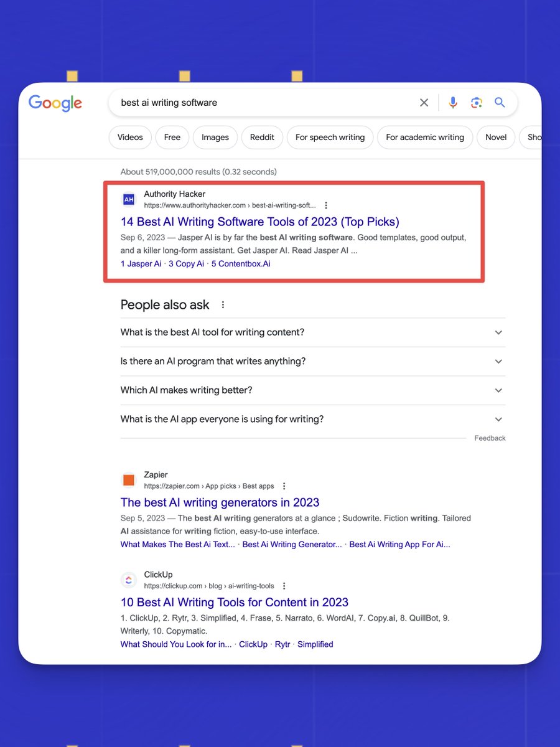
Task: Click the authorityhacker.com URL text
Action: [230, 205]
